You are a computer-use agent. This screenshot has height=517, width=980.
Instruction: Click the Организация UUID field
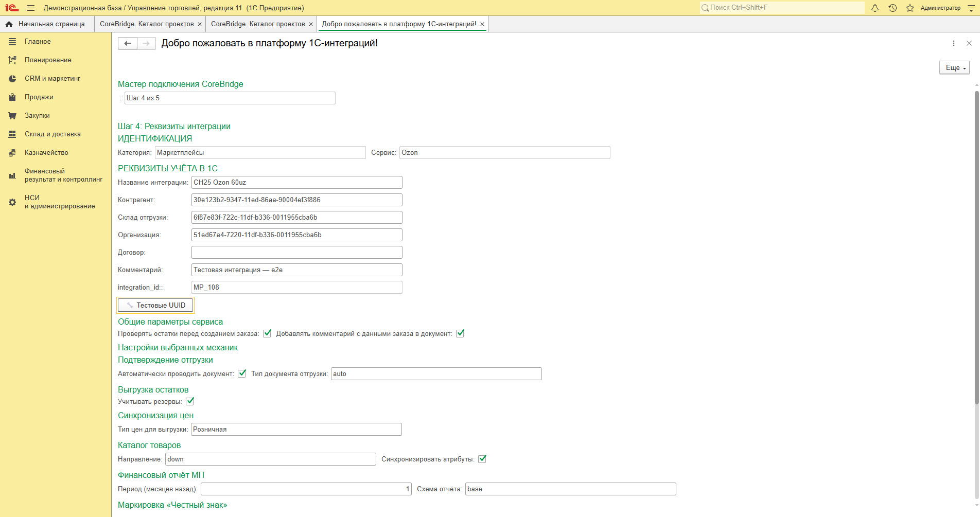(297, 235)
